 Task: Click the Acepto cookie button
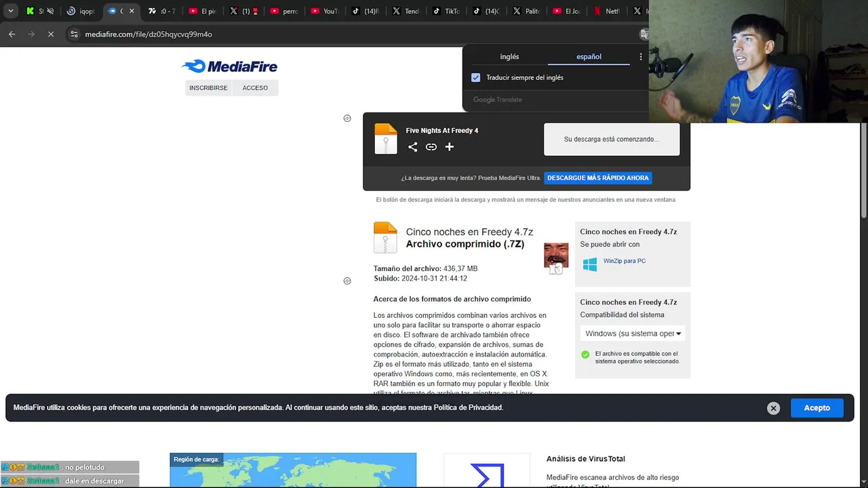[817, 408]
